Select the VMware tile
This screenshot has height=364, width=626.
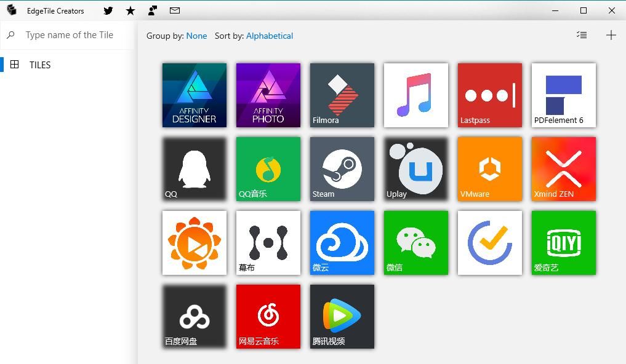click(490, 169)
